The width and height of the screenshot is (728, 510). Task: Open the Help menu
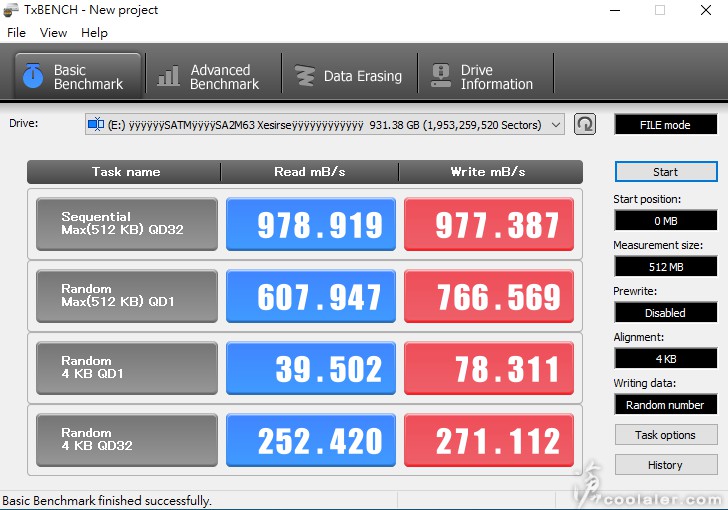(94, 33)
